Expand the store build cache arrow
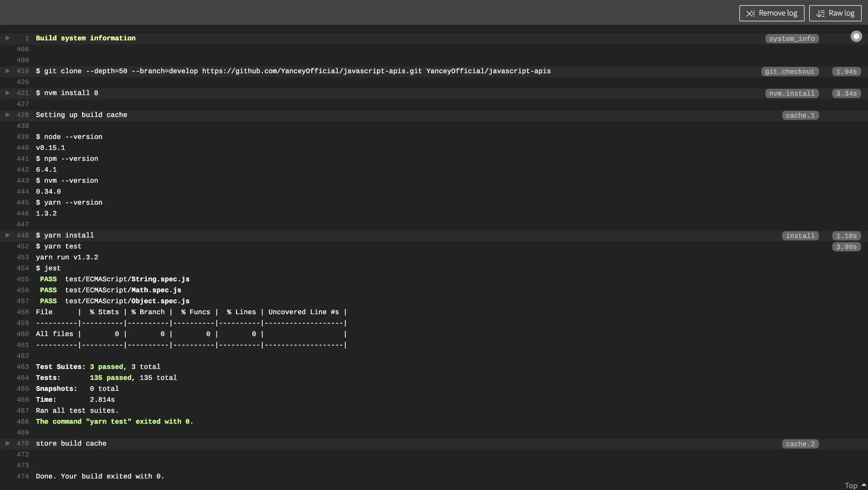Image resolution: width=868 pixels, height=490 pixels. click(7, 443)
